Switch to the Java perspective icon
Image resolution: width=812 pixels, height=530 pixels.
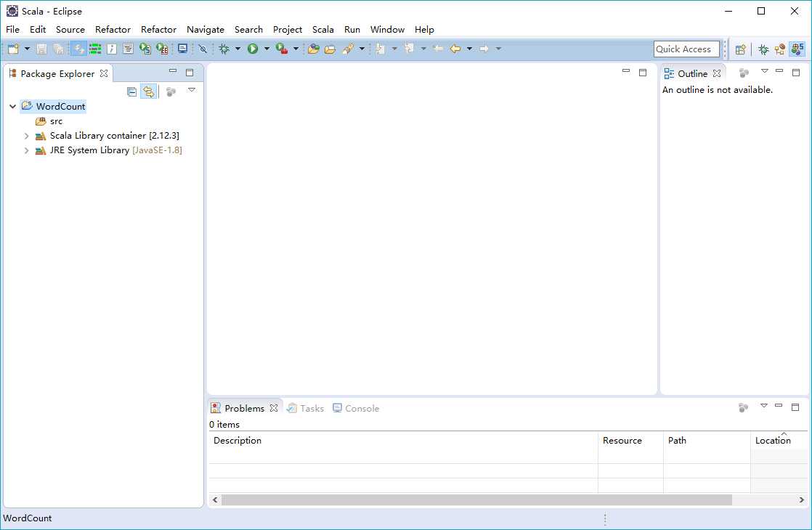780,49
